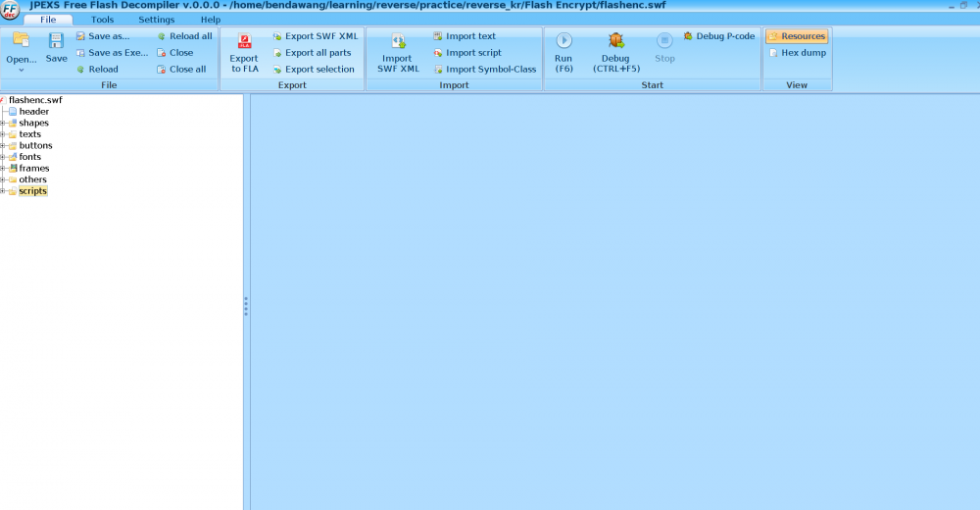This screenshot has width=980, height=510.
Task: Select Save as Exe... option
Action: coord(112,53)
